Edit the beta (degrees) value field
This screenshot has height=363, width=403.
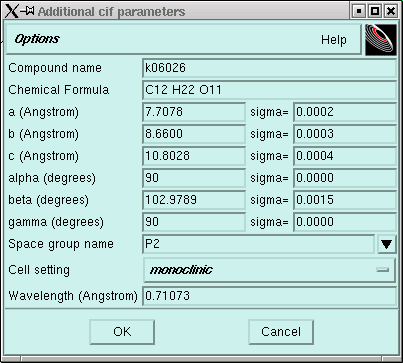click(194, 200)
